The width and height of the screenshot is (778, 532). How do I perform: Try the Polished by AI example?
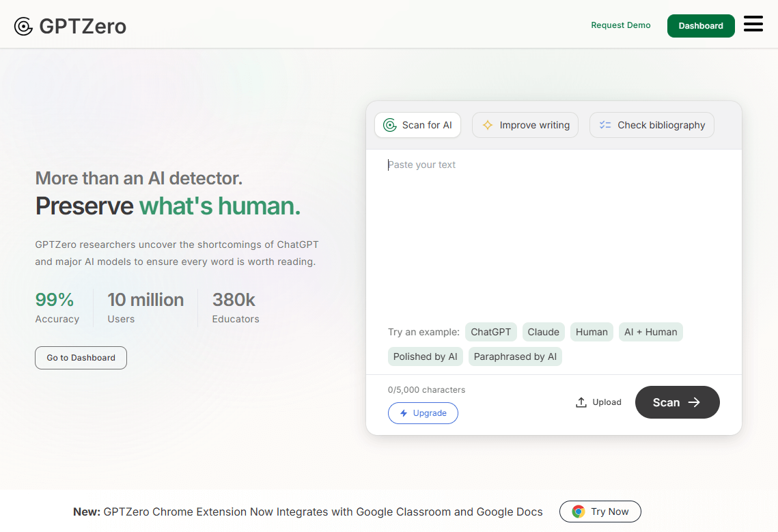click(x=426, y=356)
